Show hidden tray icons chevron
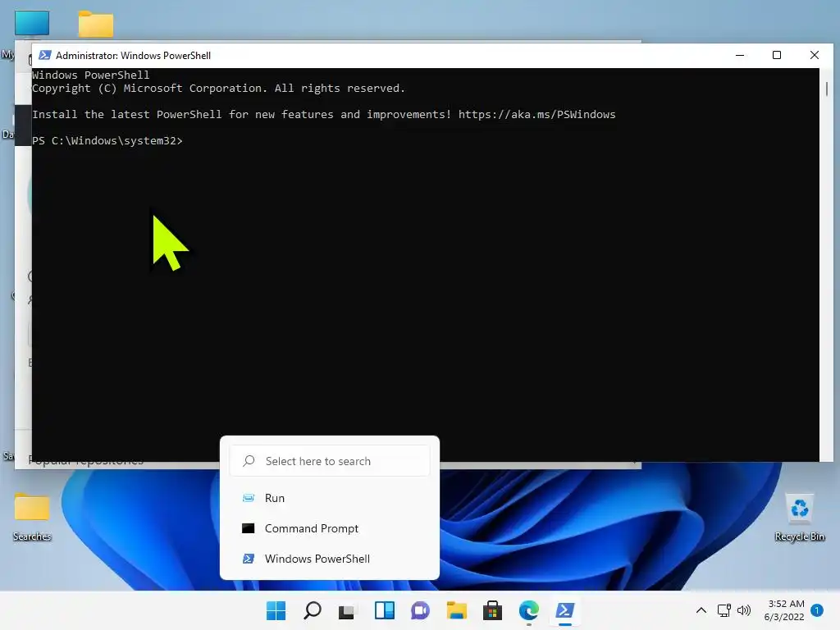The height and width of the screenshot is (630, 840). (701, 610)
